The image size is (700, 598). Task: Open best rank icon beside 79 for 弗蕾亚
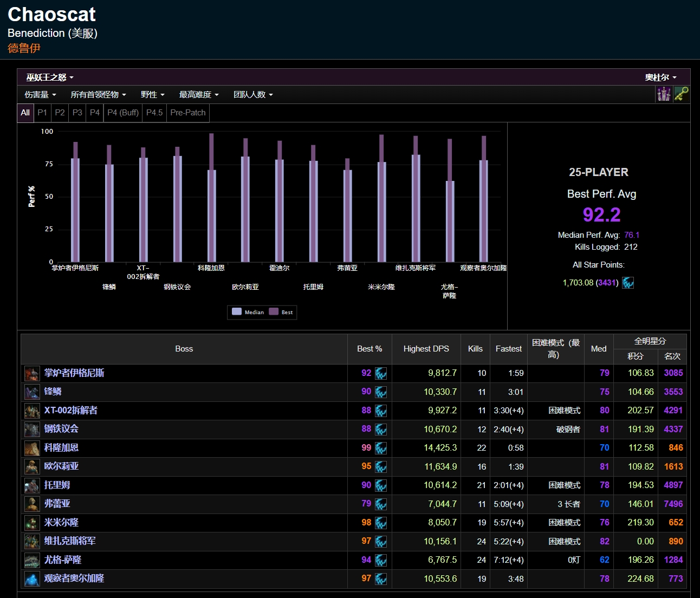[x=381, y=504]
